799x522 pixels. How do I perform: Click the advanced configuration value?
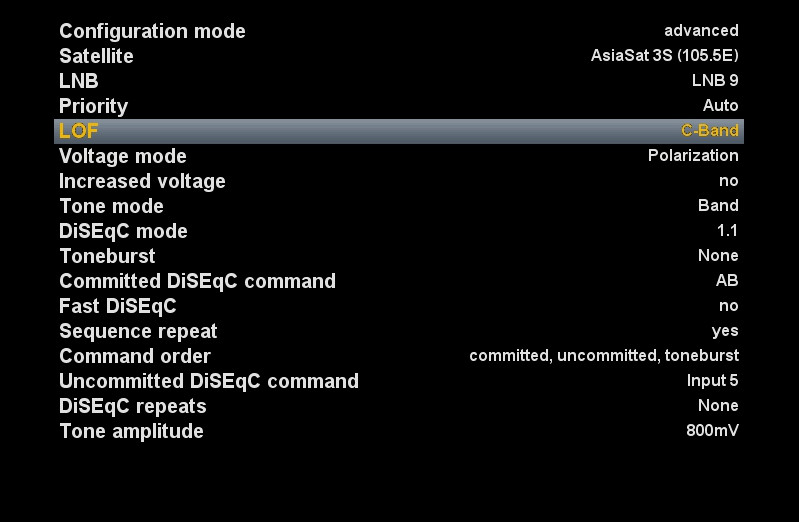[x=701, y=31]
